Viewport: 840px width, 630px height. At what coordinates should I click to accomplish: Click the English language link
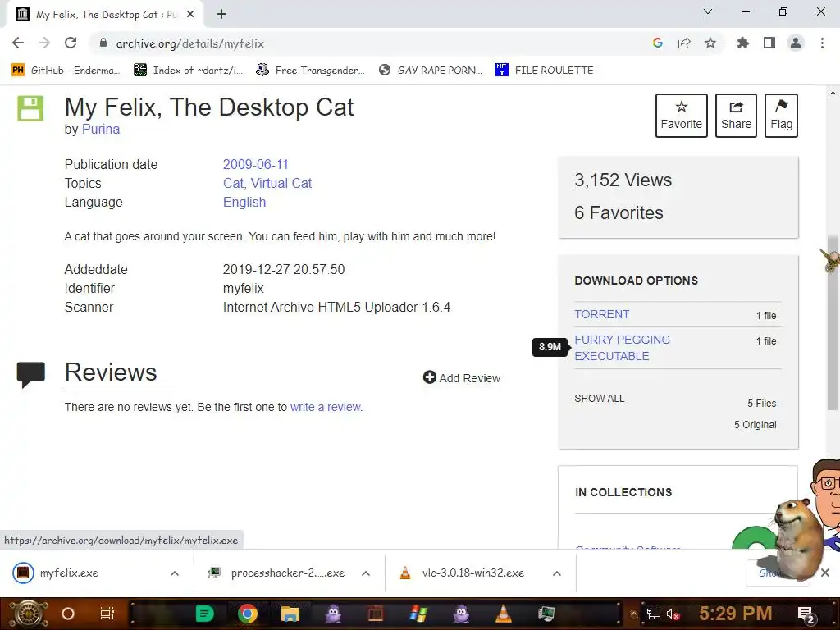[244, 202]
